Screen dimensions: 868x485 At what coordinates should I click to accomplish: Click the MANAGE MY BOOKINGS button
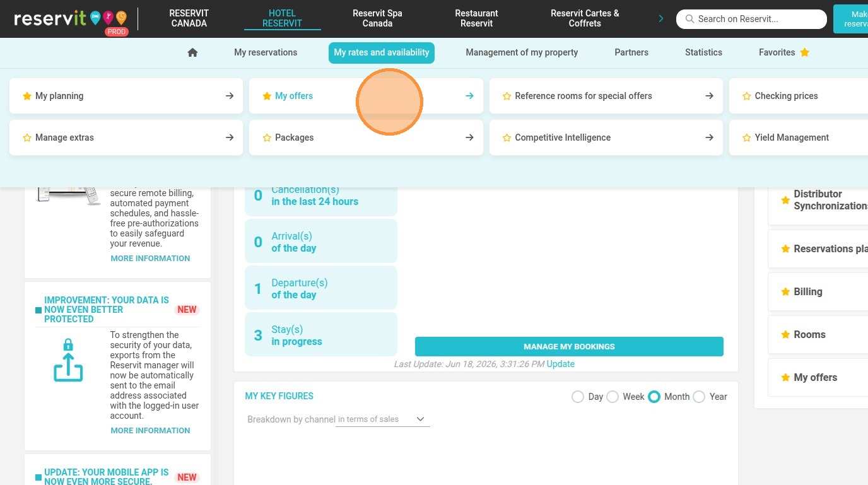coord(569,346)
